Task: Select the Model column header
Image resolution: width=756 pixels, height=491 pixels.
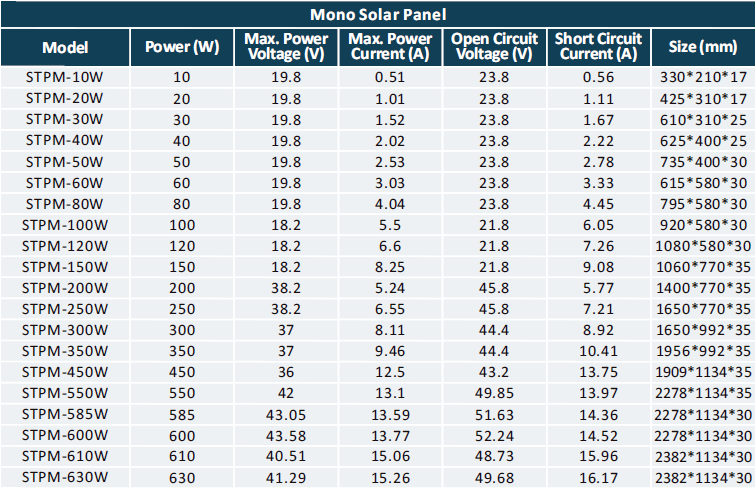Action: pos(65,46)
